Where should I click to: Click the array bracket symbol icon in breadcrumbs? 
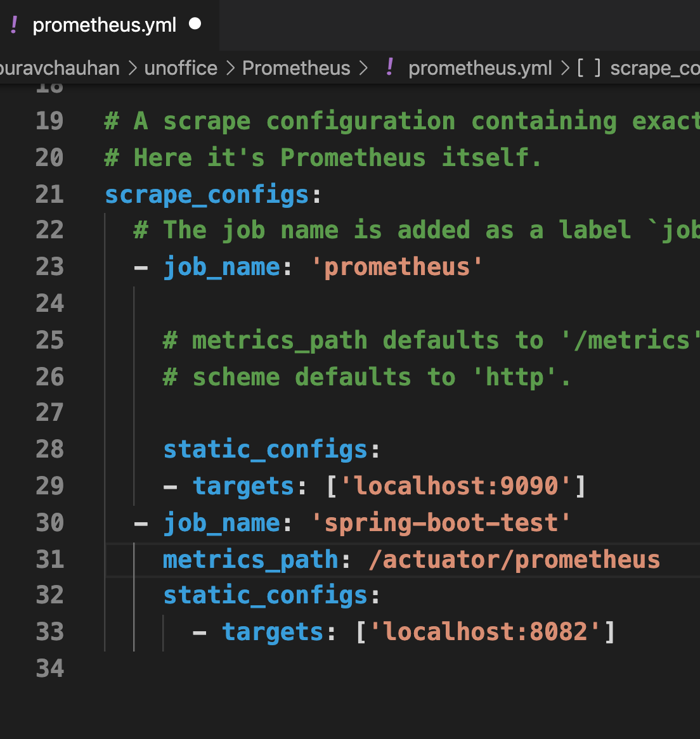coord(589,68)
